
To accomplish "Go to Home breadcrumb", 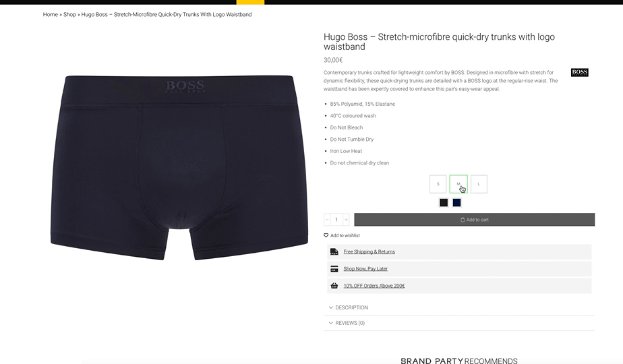I will [51, 14].
